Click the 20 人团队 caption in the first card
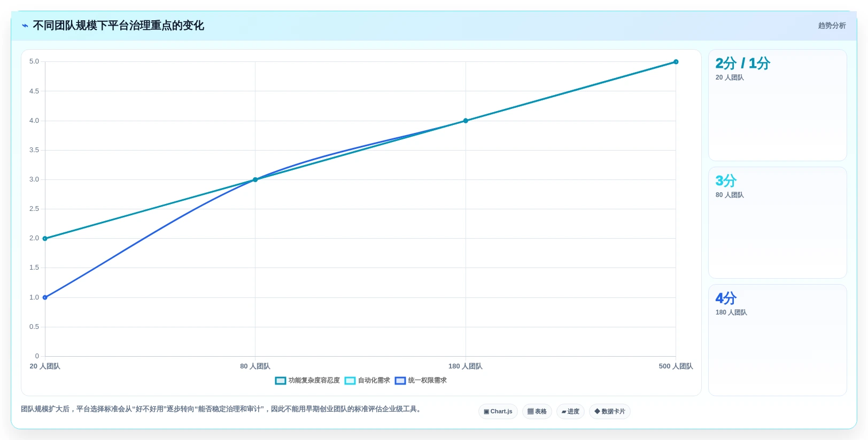Image resolution: width=868 pixels, height=440 pixels. coord(730,78)
